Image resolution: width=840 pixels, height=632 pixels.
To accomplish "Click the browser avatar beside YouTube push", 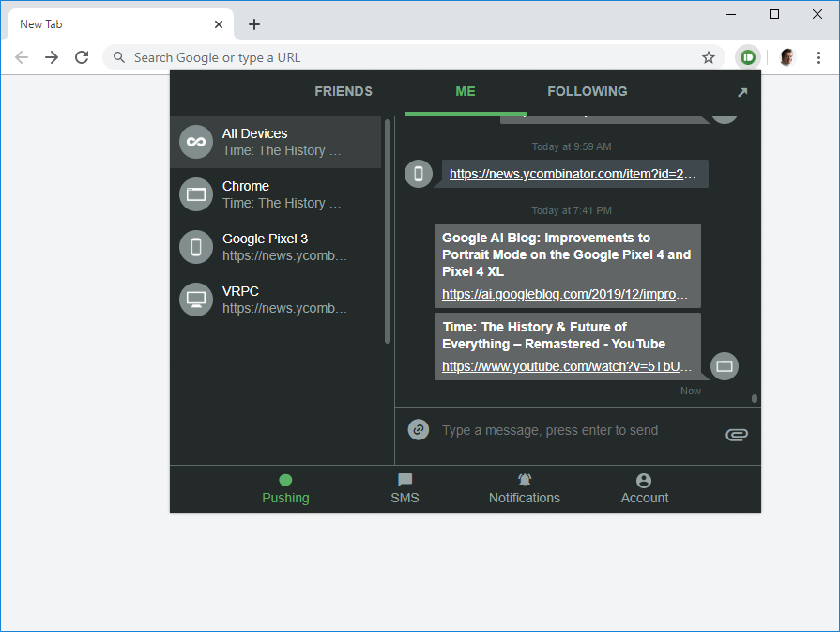I will coord(725,366).
